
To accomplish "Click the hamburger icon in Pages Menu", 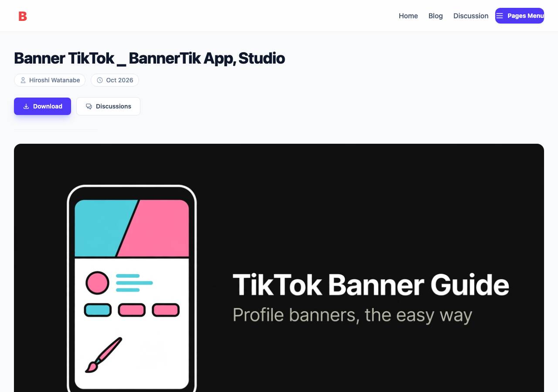I will click(x=500, y=16).
